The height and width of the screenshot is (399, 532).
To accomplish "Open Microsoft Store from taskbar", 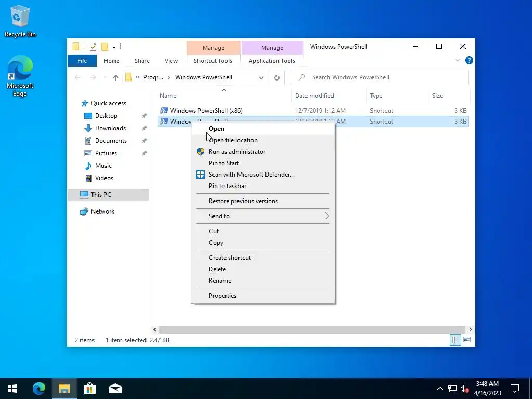I will click(x=89, y=389).
